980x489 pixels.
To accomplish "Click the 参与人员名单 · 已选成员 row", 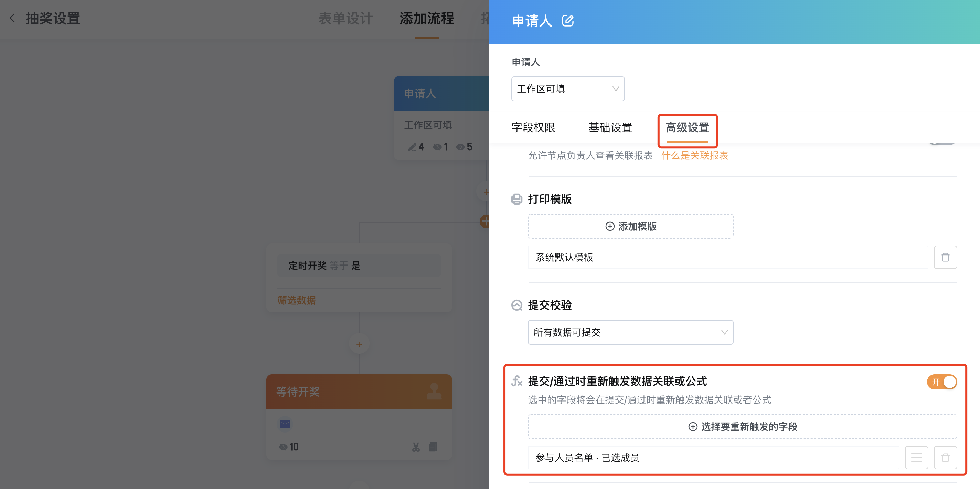I will [x=713, y=457].
